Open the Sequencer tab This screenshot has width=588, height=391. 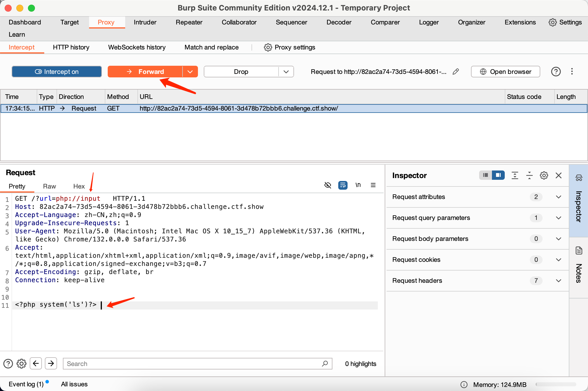click(x=291, y=22)
